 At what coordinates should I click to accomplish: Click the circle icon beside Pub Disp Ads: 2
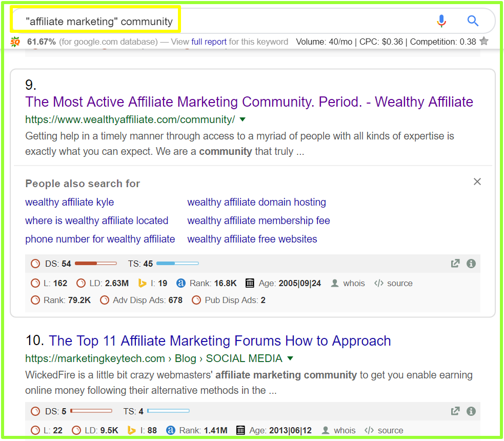click(x=196, y=300)
